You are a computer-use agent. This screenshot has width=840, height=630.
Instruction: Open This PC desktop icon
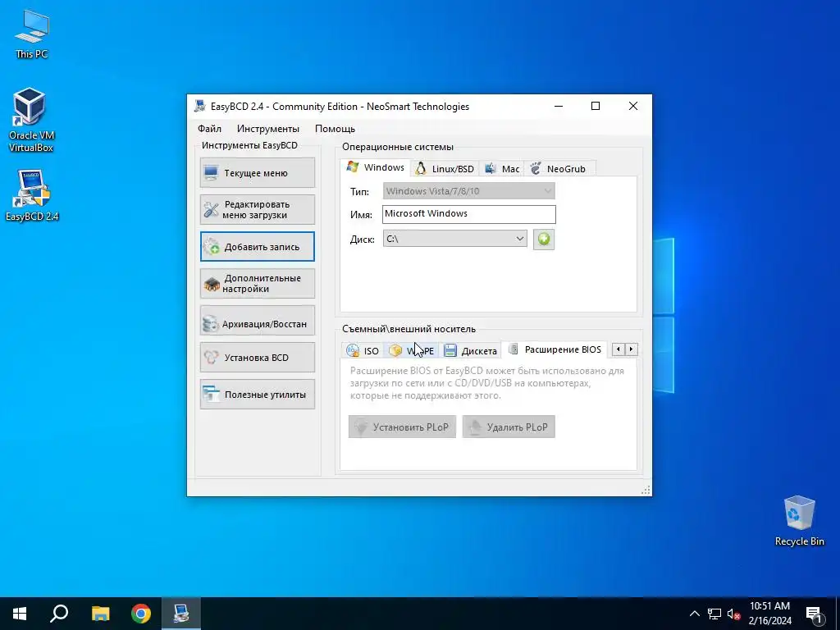point(32,34)
